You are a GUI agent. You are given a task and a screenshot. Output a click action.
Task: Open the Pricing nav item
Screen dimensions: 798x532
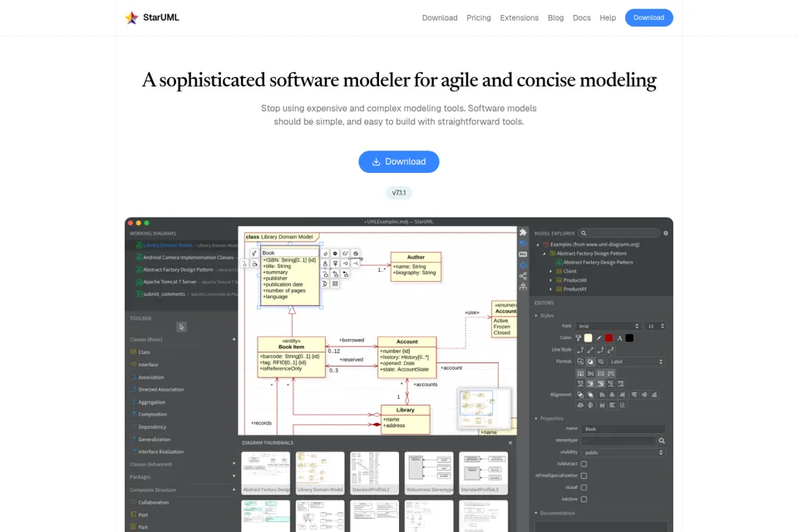[x=479, y=17]
